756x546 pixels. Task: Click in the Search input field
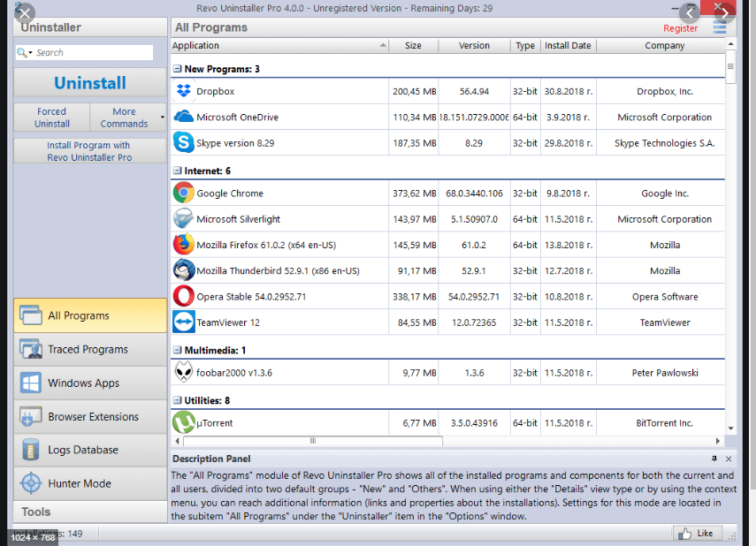[x=93, y=52]
